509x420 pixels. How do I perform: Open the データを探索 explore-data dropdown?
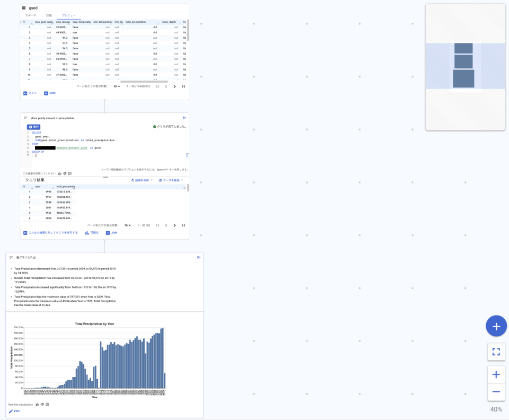[x=170, y=180]
